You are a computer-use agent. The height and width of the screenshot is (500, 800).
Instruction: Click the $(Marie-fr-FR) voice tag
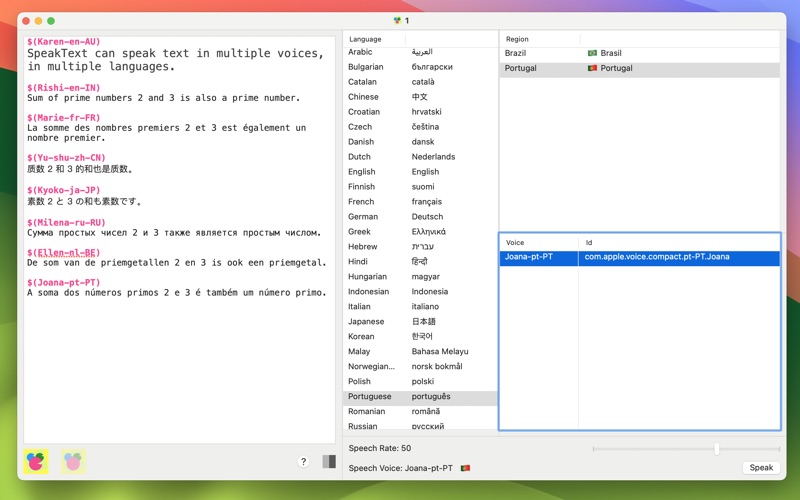pos(64,118)
